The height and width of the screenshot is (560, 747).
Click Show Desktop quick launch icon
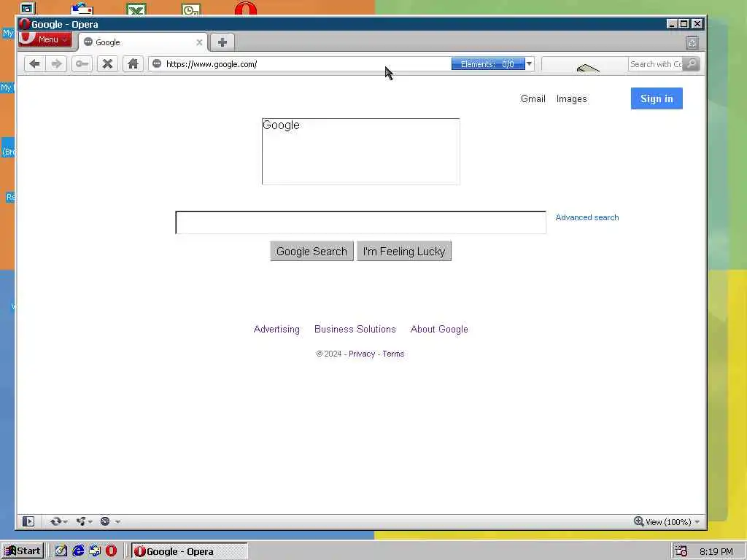tap(61, 551)
